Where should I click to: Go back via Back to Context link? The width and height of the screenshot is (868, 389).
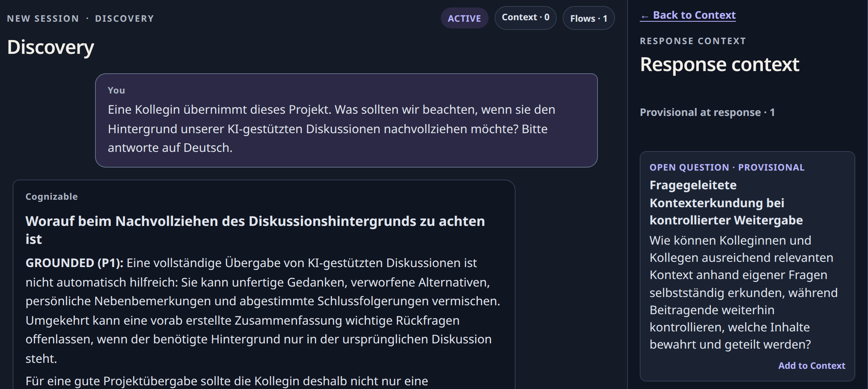tap(688, 15)
